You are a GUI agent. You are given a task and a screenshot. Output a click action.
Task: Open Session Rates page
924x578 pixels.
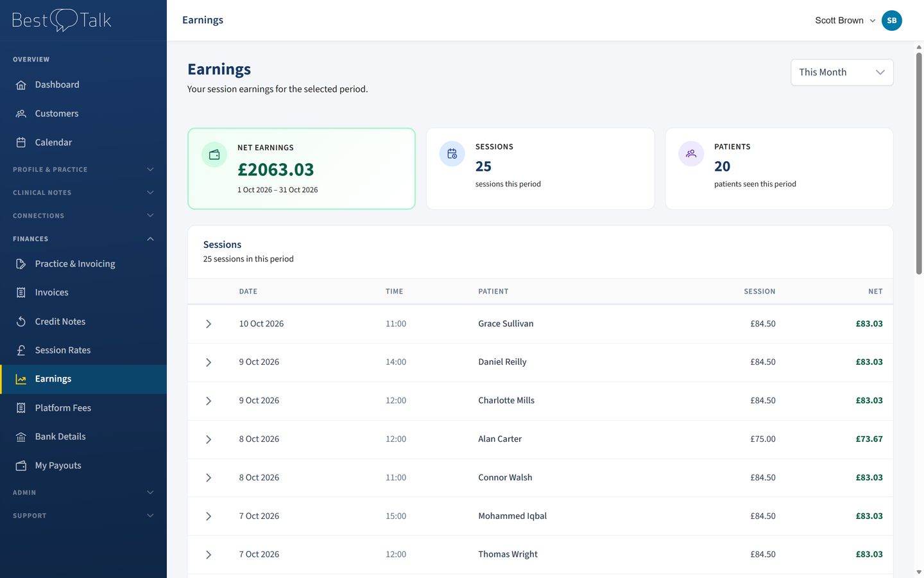pyautogui.click(x=83, y=350)
